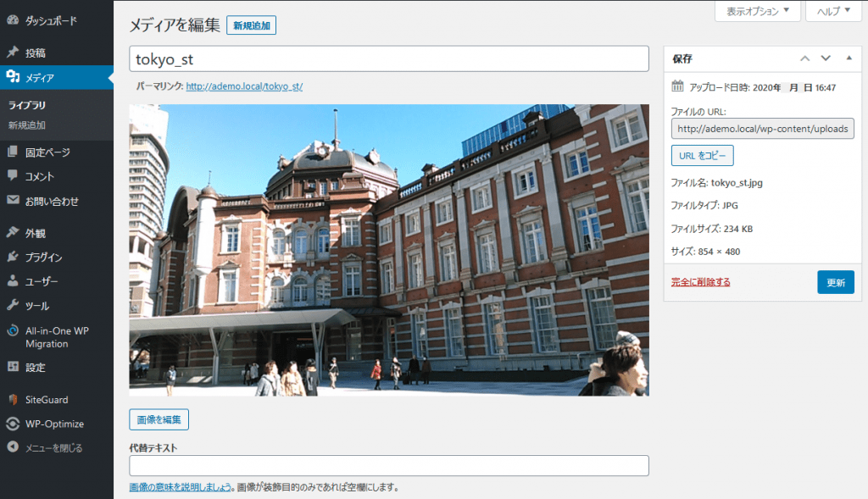The image size is (868, 499).
Task: Select the メディア menu item
Action: click(x=57, y=77)
